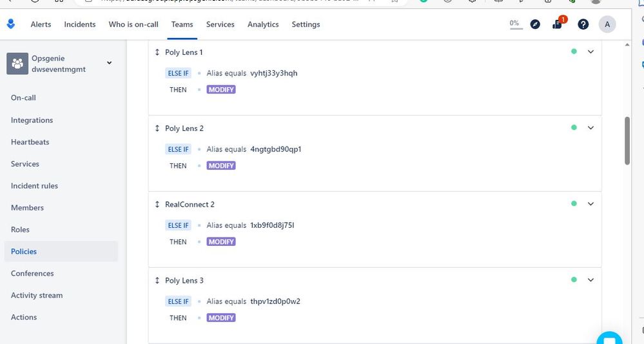Open the Services top navigation tab
The height and width of the screenshot is (344, 644).
(220, 25)
